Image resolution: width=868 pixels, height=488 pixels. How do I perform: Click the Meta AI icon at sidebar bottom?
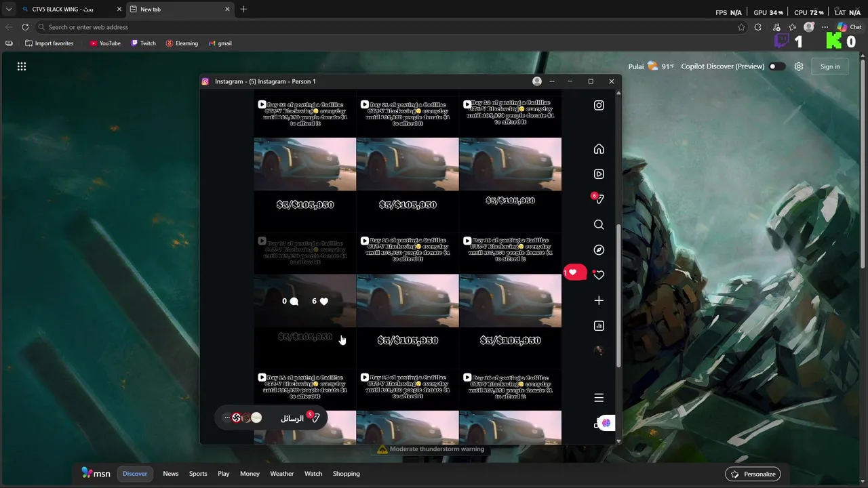pyautogui.click(x=606, y=423)
